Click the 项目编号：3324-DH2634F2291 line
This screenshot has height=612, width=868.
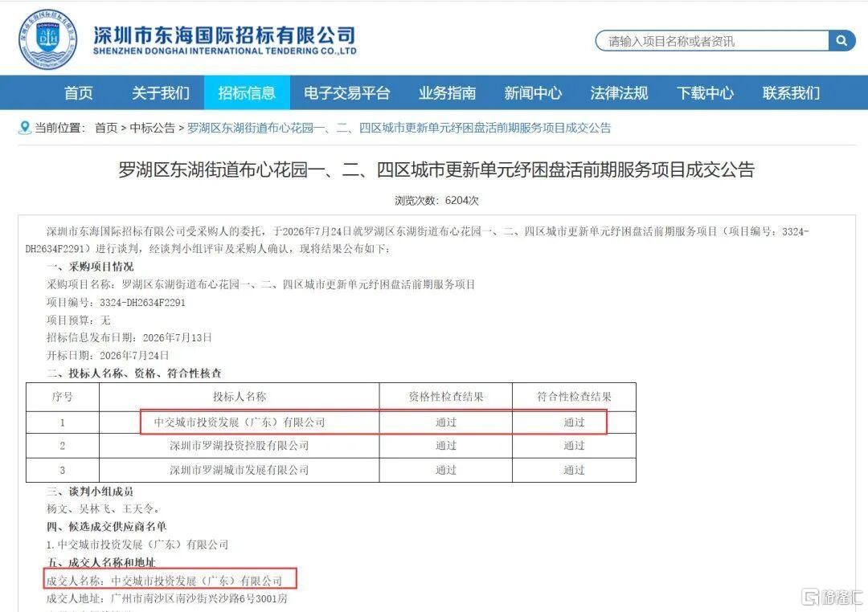point(116,303)
